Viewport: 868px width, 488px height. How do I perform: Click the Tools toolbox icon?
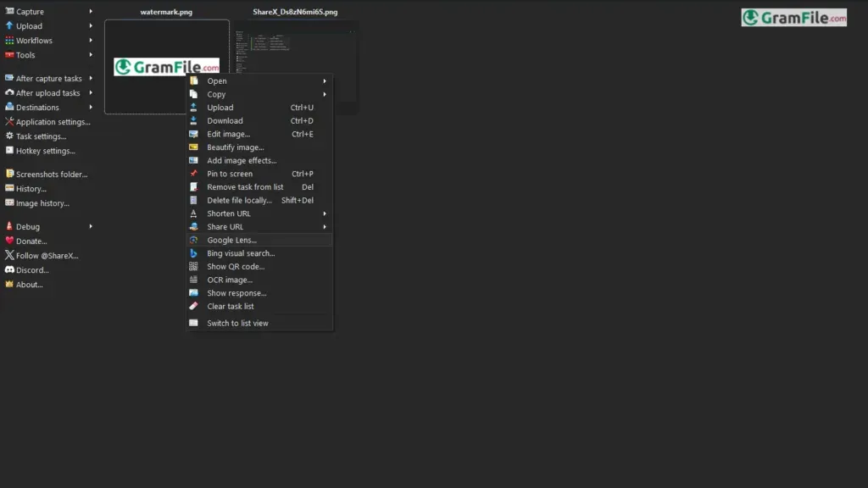9,55
